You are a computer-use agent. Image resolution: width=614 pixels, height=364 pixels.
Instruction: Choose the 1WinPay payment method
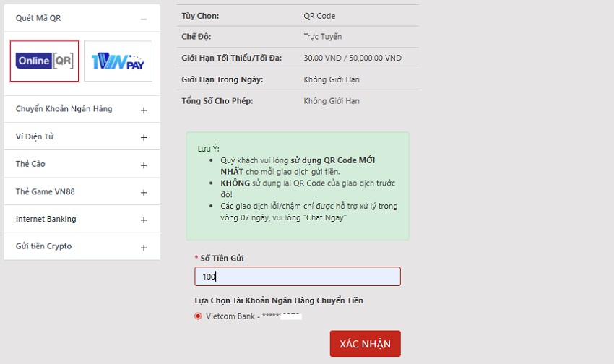118,61
